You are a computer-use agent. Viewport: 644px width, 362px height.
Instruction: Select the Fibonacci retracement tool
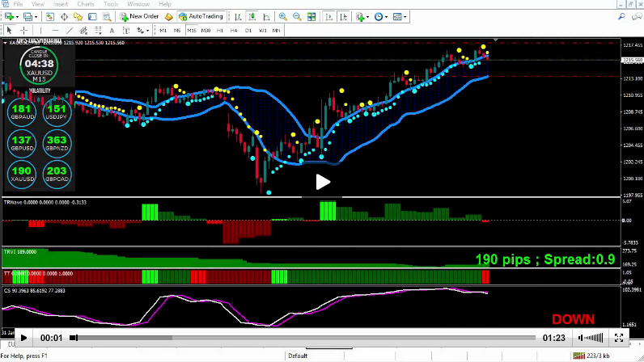click(x=98, y=31)
